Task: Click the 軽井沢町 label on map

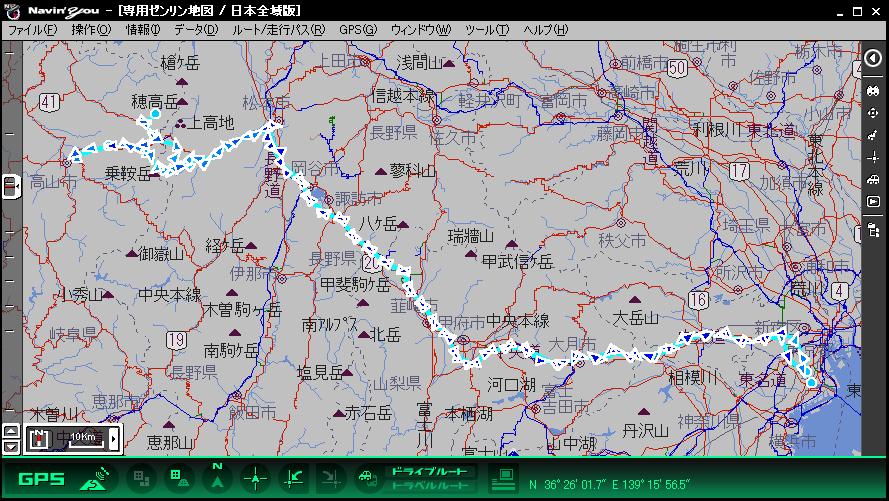Action: 490,101
